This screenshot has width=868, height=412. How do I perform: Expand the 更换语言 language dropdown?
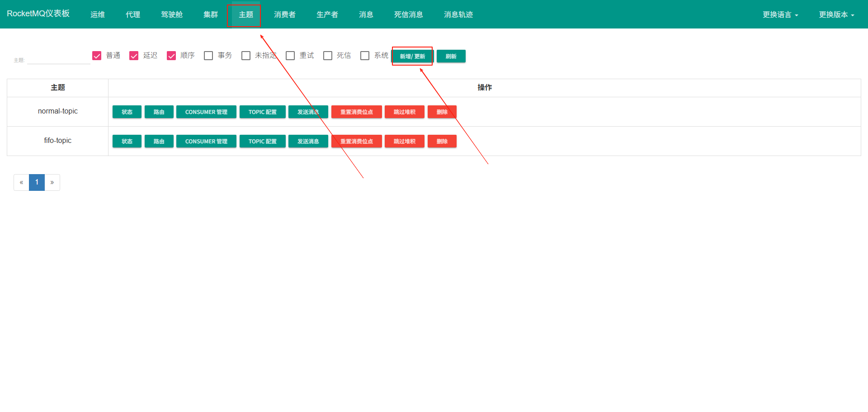point(780,14)
